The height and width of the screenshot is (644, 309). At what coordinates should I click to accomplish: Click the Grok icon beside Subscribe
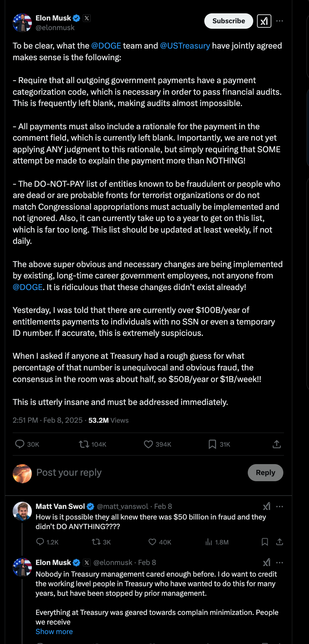[x=264, y=21]
